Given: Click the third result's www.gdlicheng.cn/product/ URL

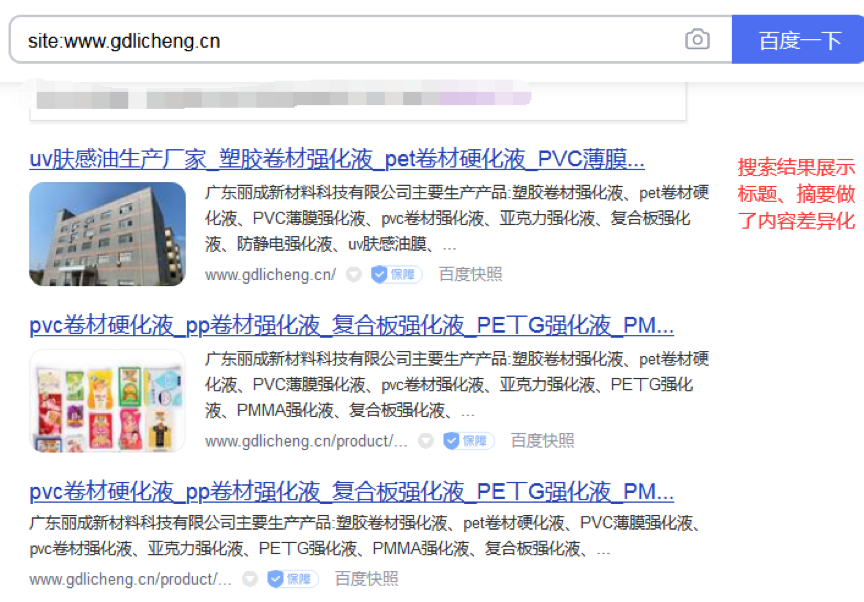Looking at the screenshot, I should [x=131, y=579].
